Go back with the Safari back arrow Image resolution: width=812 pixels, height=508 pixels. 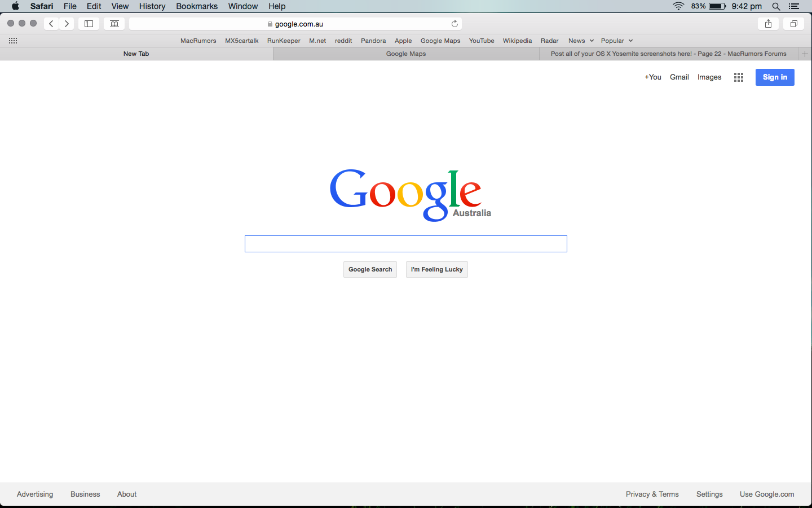tap(51, 24)
